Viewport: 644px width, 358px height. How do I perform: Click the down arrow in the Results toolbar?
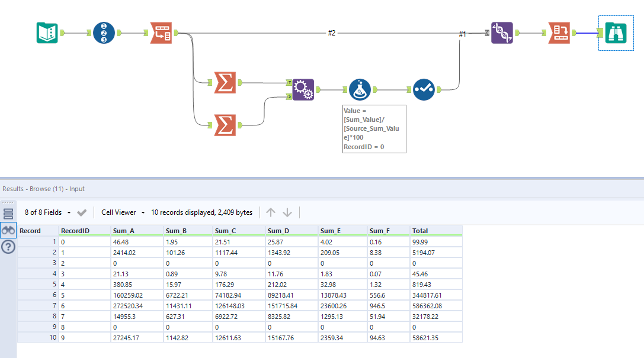coord(287,212)
